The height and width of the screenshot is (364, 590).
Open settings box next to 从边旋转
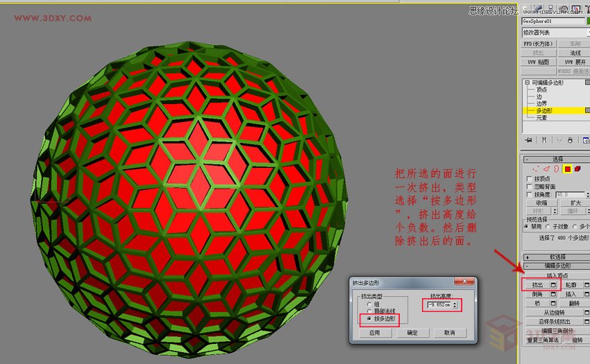coord(587,313)
